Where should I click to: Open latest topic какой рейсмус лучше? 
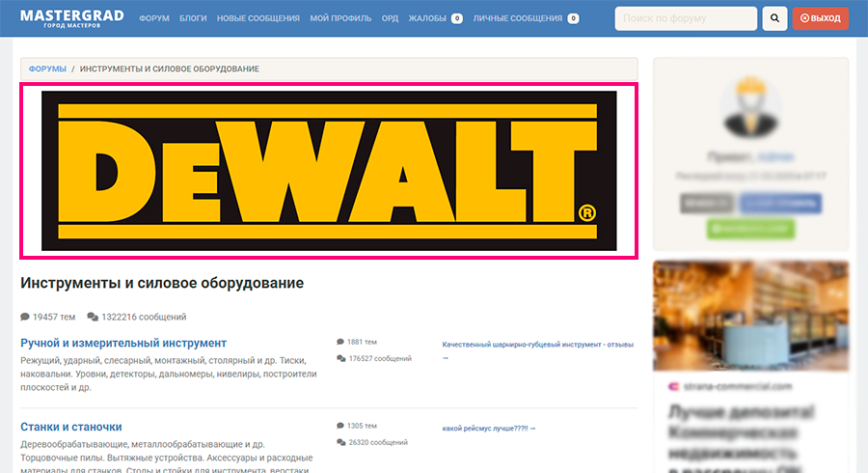point(489,429)
